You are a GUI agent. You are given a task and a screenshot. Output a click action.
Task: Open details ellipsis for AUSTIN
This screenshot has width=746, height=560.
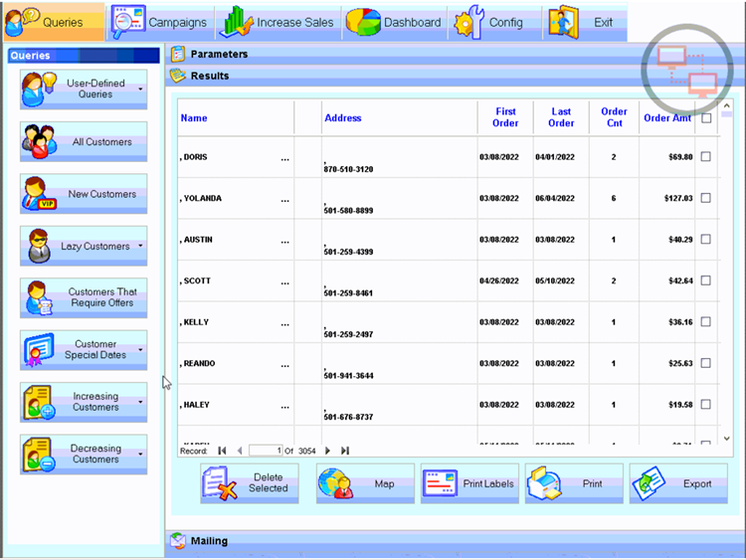click(285, 242)
